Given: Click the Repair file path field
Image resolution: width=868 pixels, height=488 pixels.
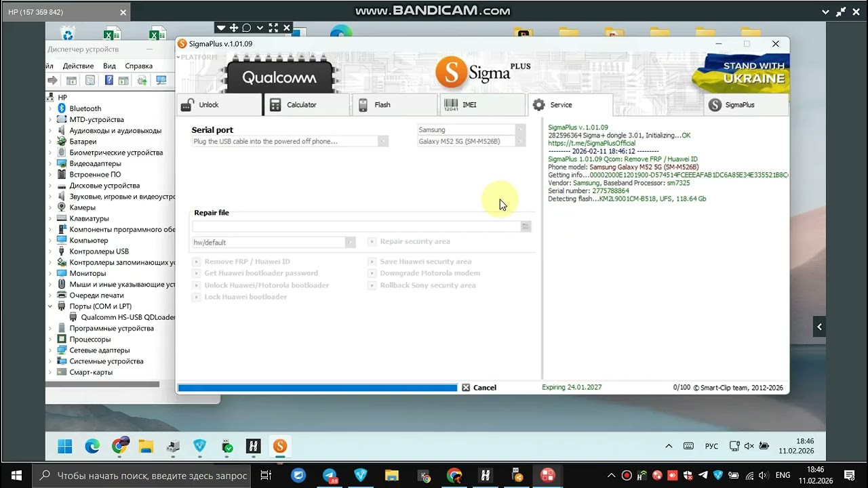Looking at the screenshot, I should [357, 226].
